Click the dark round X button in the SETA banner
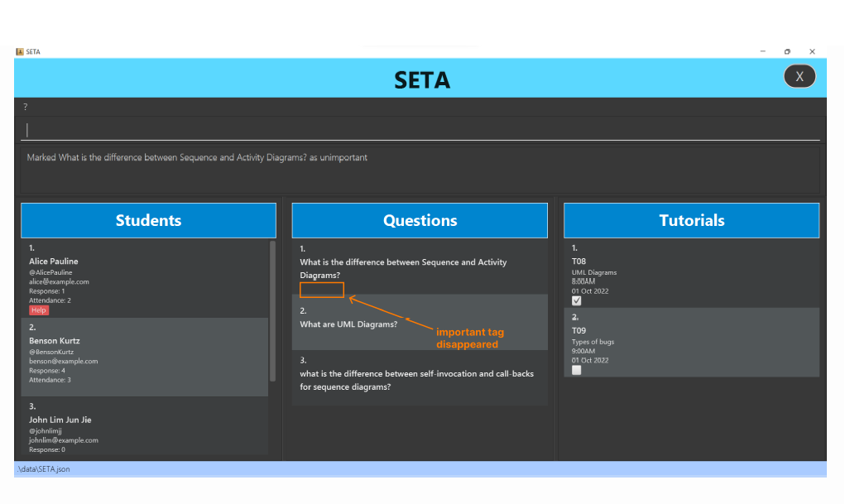The width and height of the screenshot is (850, 504). point(799,76)
